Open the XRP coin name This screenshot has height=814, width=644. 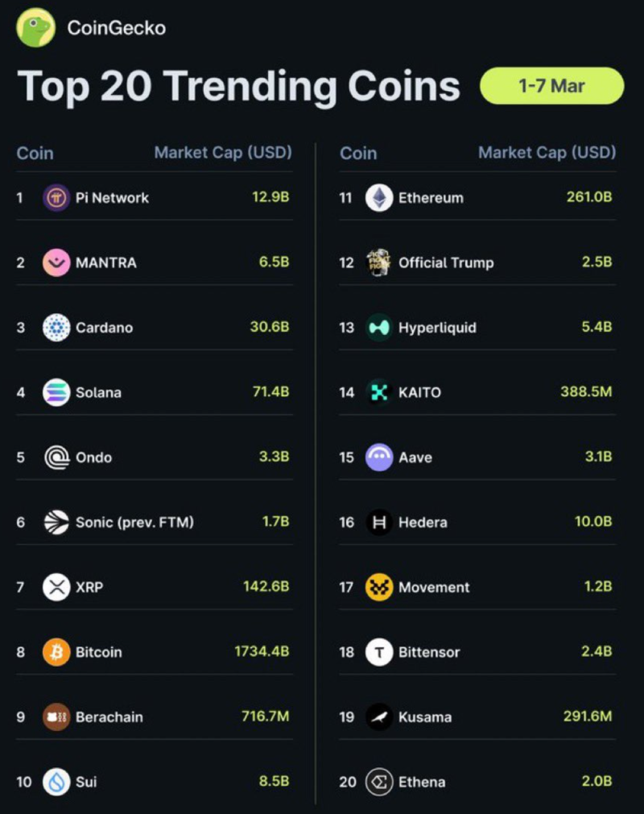coord(89,587)
